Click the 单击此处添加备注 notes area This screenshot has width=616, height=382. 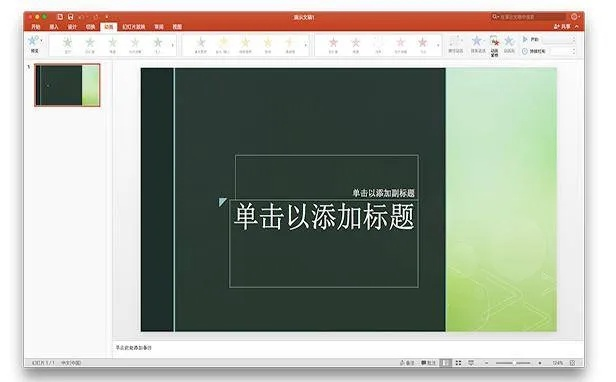click(x=134, y=348)
